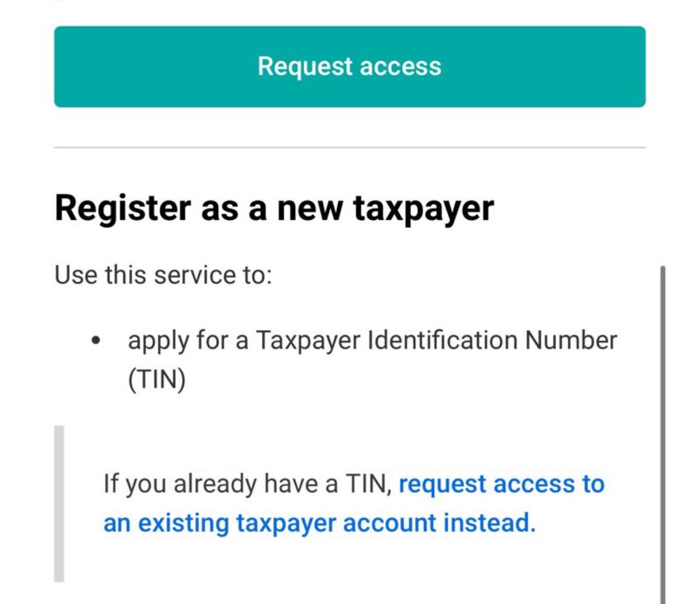The width and height of the screenshot is (700, 604).
Task: Click the Register as a new taxpayer heading
Action: click(x=274, y=208)
